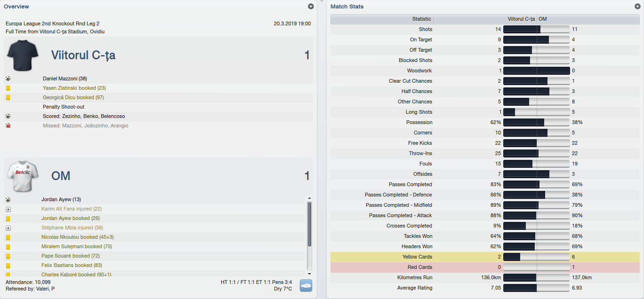The height and width of the screenshot is (299, 644).
Task: Select the Yellow Cards stat row
Action: (x=485, y=257)
